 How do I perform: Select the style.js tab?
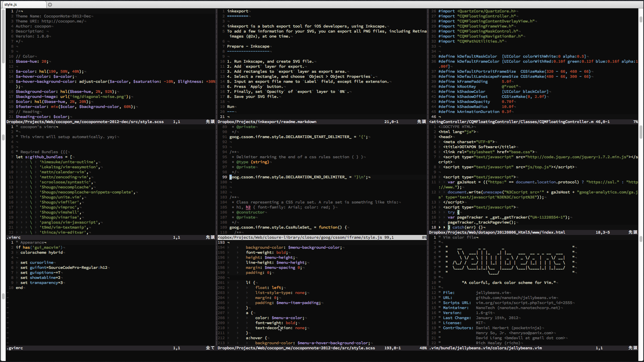23,4
